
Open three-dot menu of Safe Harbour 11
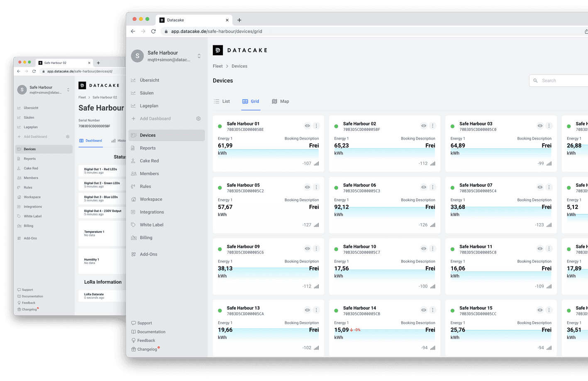tap(549, 249)
